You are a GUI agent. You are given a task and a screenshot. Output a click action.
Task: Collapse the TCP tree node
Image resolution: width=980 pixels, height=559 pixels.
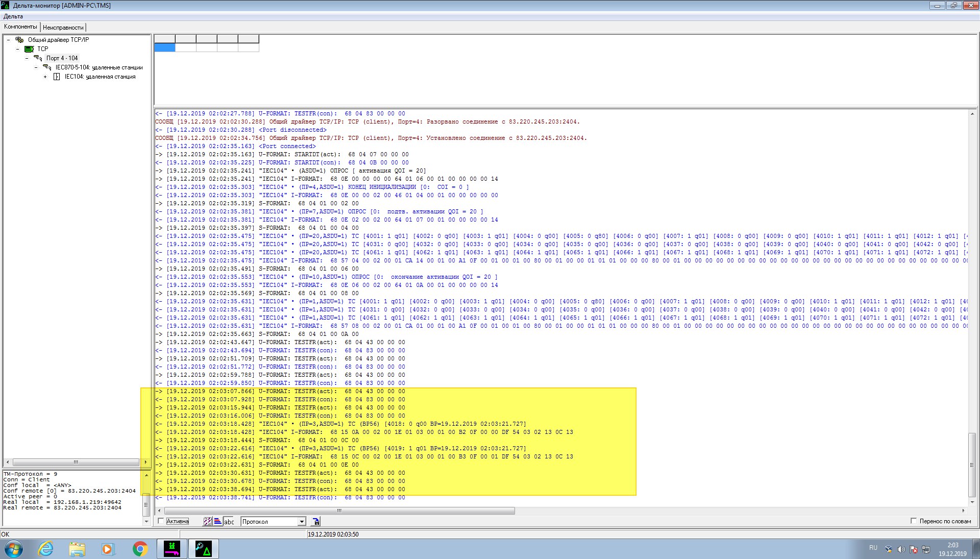17,49
